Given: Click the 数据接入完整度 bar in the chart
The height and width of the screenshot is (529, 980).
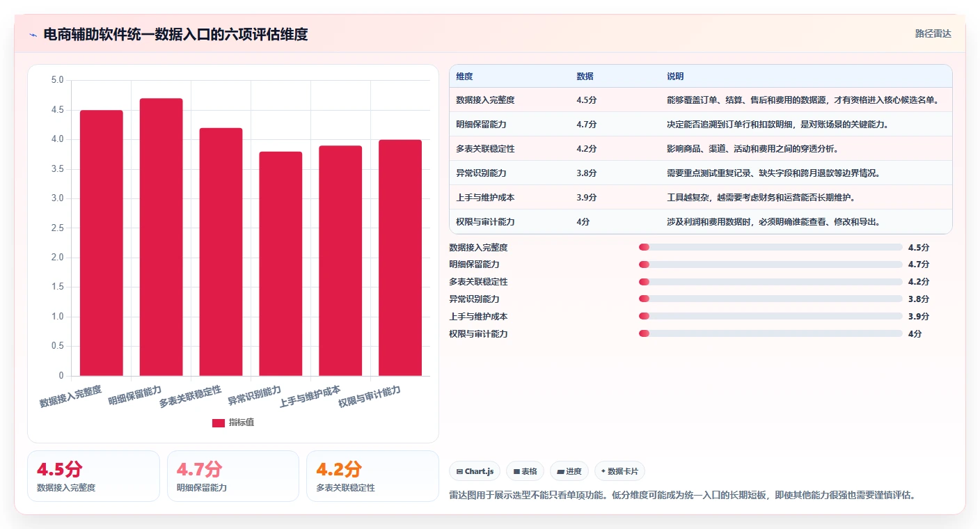Looking at the screenshot, I should click(x=102, y=243).
